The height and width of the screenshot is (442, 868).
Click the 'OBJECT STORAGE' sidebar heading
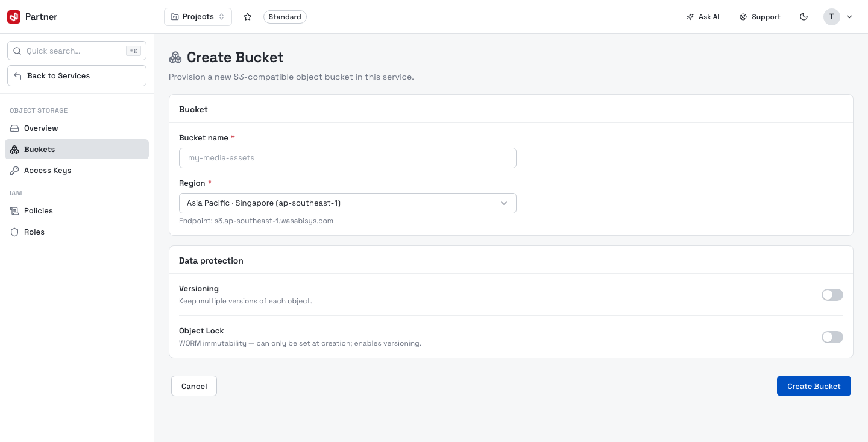tap(39, 110)
